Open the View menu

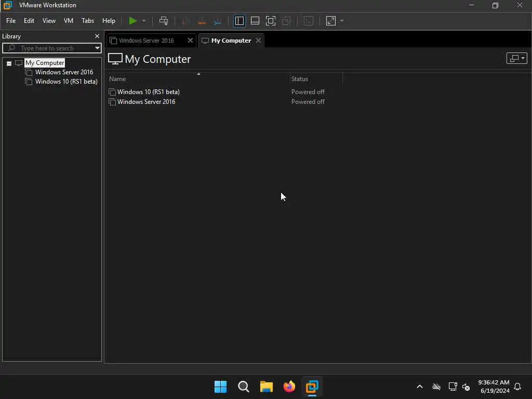[x=49, y=21]
